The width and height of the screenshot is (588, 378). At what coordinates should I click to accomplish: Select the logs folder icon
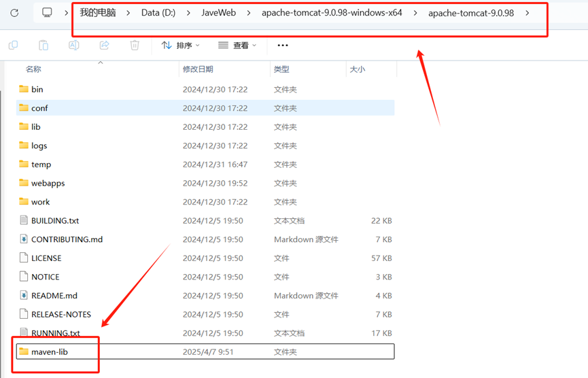tap(24, 145)
